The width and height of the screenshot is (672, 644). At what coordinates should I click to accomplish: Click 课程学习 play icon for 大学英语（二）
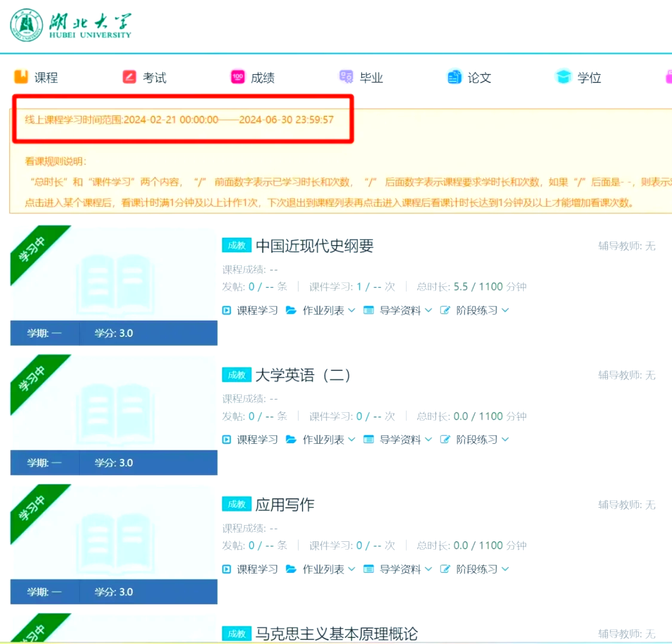coord(227,440)
